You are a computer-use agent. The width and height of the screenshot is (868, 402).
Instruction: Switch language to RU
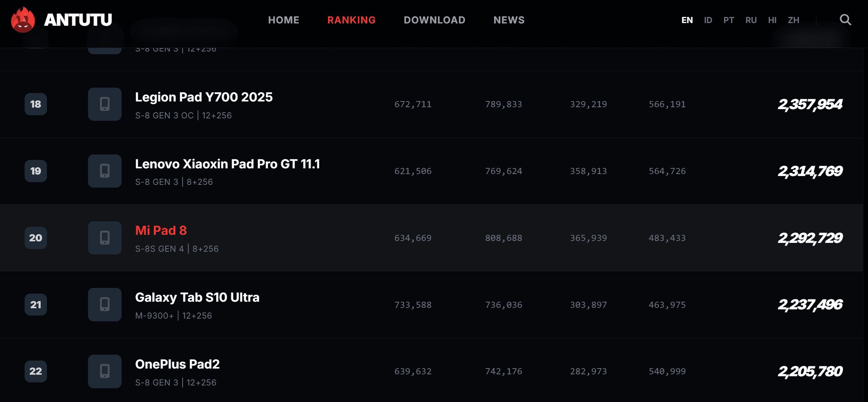(x=751, y=20)
